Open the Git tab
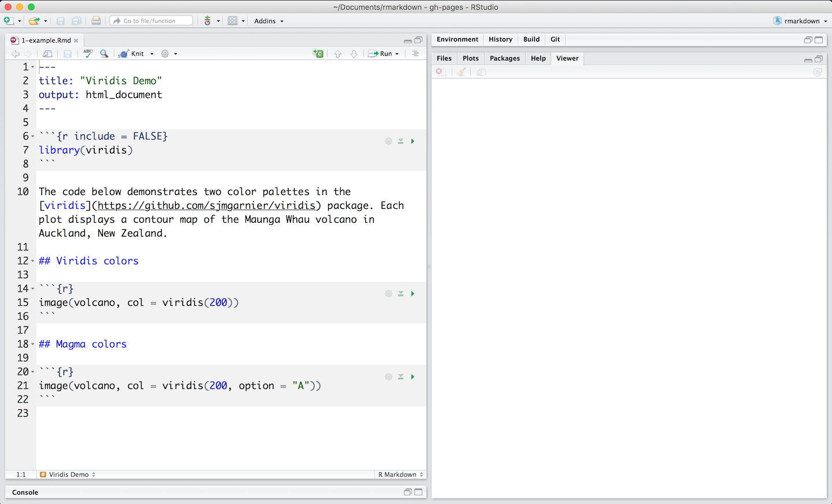The width and height of the screenshot is (832, 504). click(x=555, y=39)
